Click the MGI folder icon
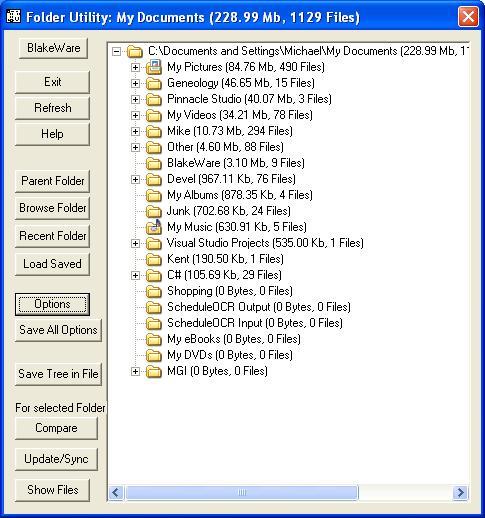This screenshot has height=518, width=485. tap(154, 371)
